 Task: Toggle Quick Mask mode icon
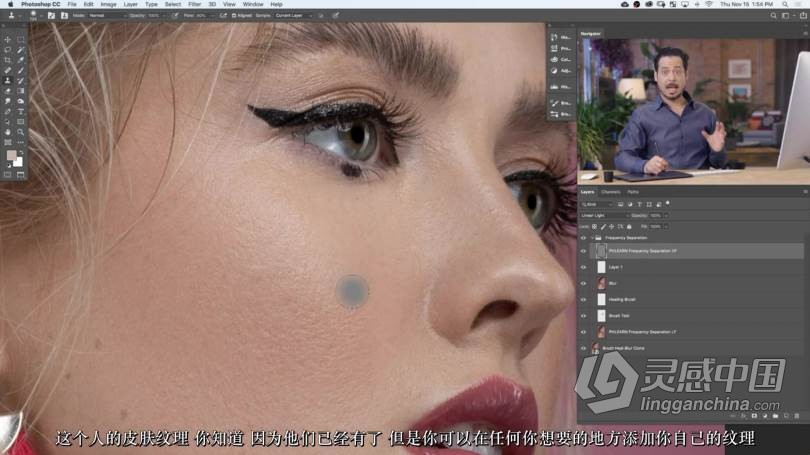(x=8, y=175)
